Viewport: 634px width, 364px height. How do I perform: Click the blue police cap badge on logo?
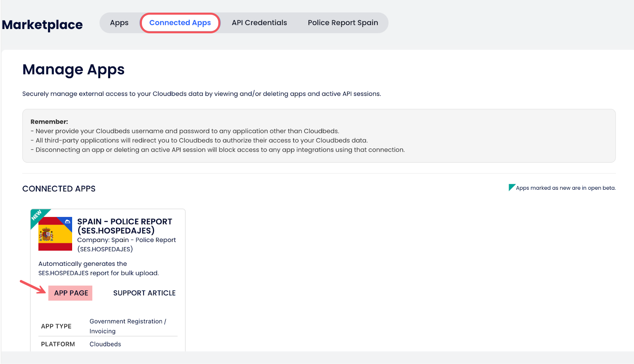point(67,221)
